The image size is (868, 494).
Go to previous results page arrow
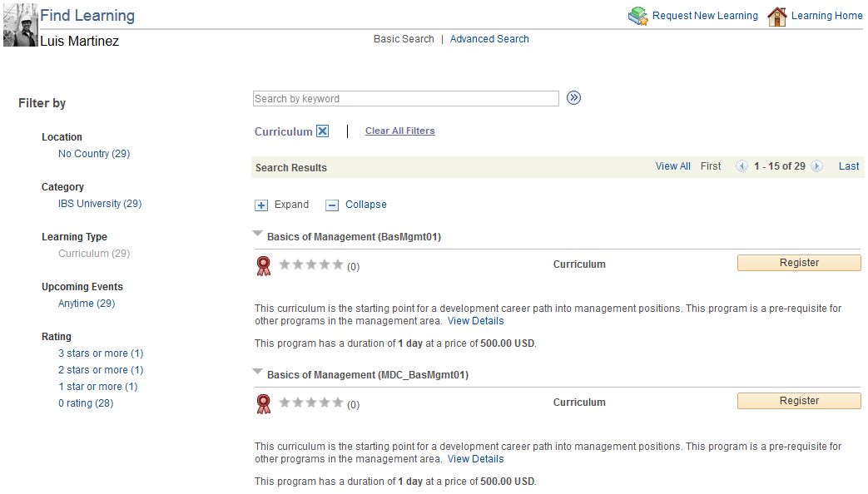[742, 165]
